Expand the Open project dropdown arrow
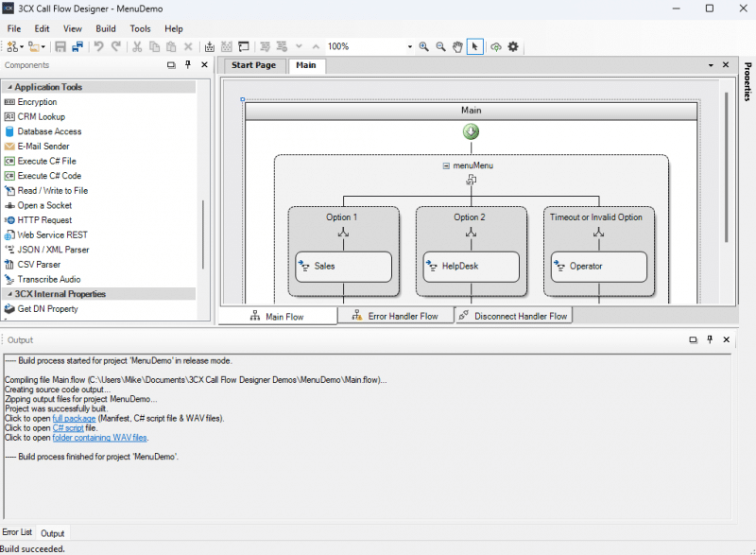 coord(43,46)
